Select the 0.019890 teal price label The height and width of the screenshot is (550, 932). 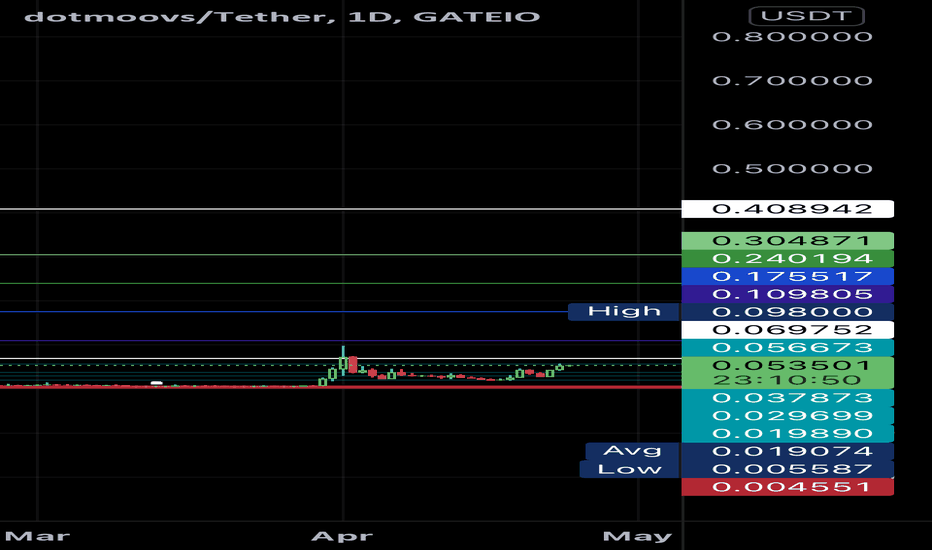[788, 433]
